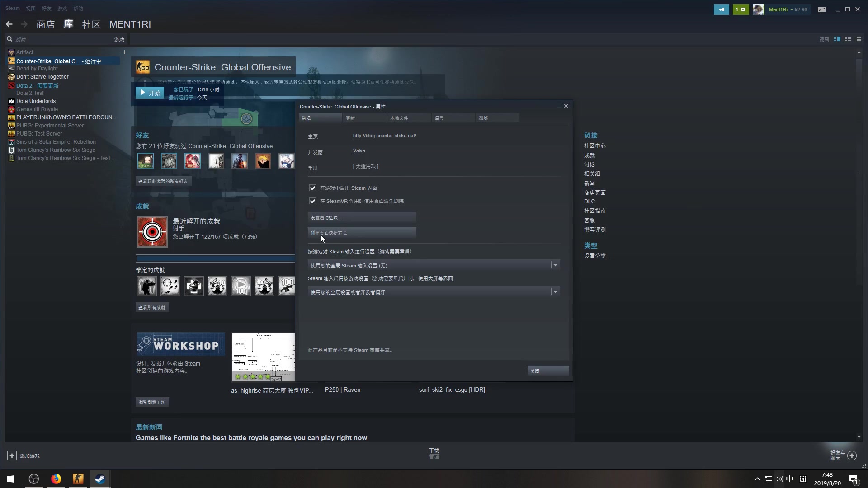The image size is (868, 488).
Task: Open the inbox with 1 new message
Action: pyautogui.click(x=741, y=9)
